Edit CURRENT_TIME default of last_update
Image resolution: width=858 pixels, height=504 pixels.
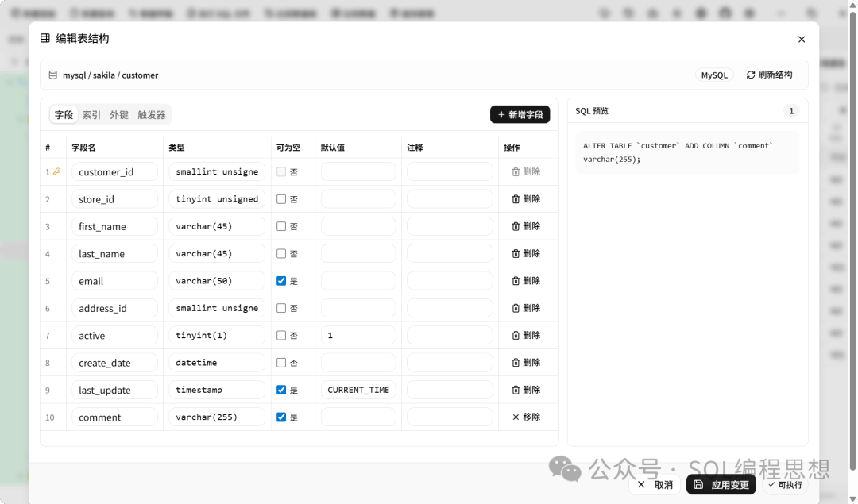357,390
